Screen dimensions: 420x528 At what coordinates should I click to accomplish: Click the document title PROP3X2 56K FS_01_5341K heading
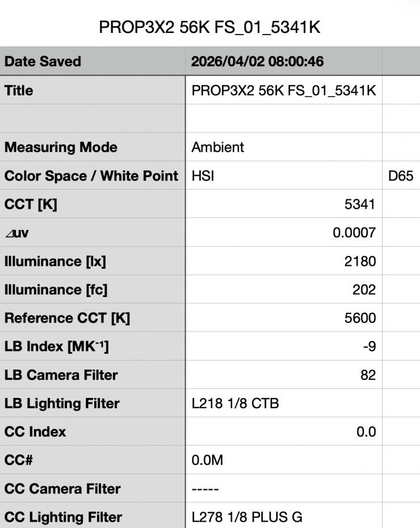(x=210, y=28)
